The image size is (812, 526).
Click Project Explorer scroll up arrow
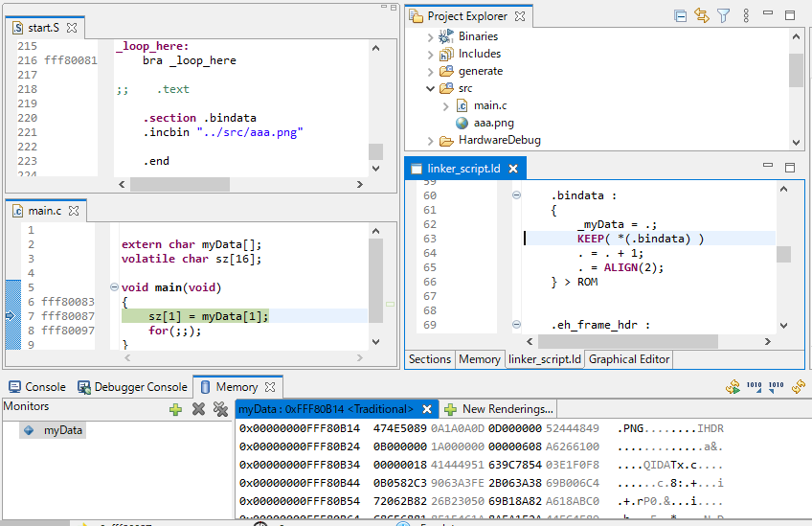pyautogui.click(x=796, y=36)
